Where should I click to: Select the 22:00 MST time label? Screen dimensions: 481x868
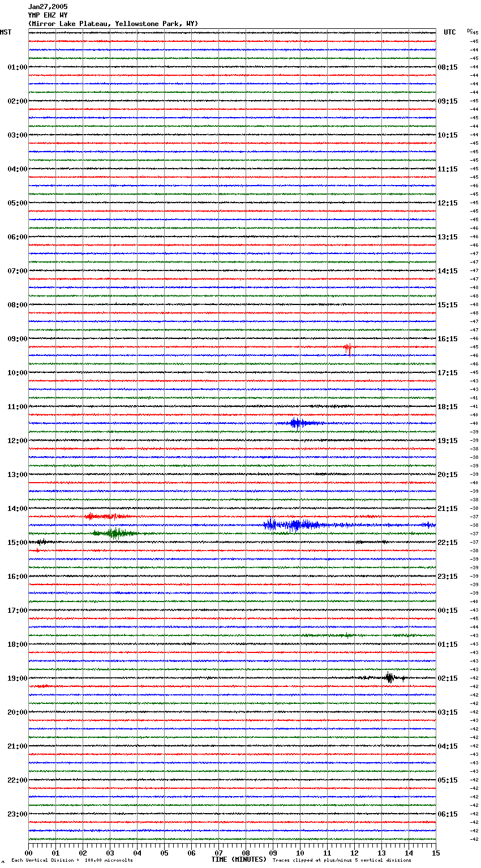[18, 780]
